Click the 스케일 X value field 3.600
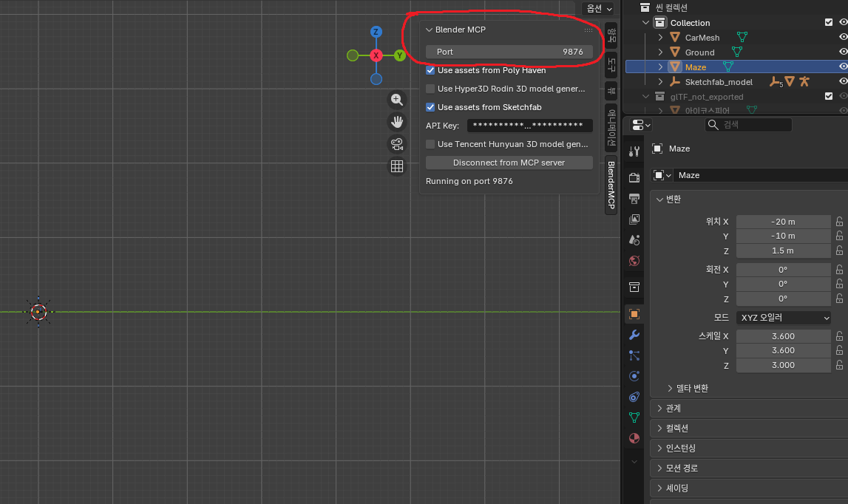Screen dimensions: 848x504 (783, 336)
